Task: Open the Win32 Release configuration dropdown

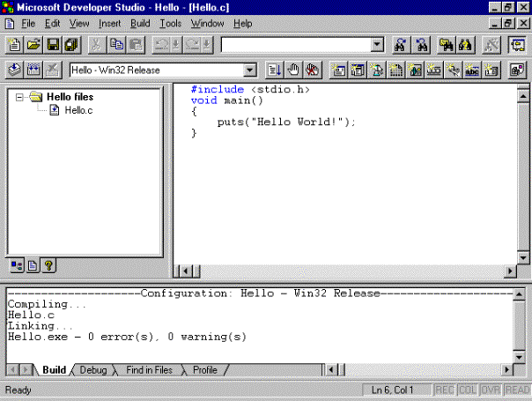Action: (249, 70)
